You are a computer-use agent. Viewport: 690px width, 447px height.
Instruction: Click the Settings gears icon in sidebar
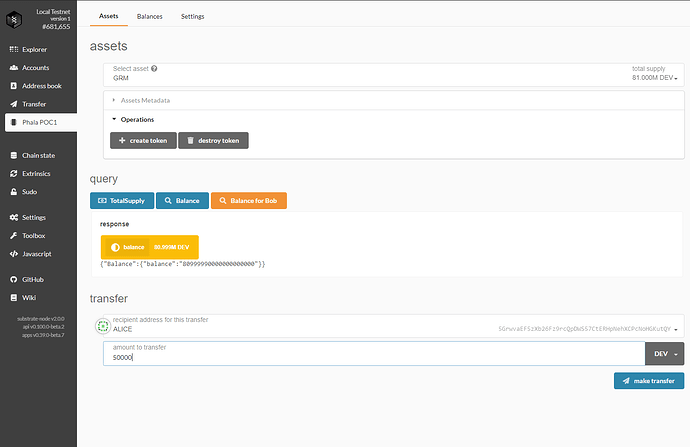[x=14, y=217]
